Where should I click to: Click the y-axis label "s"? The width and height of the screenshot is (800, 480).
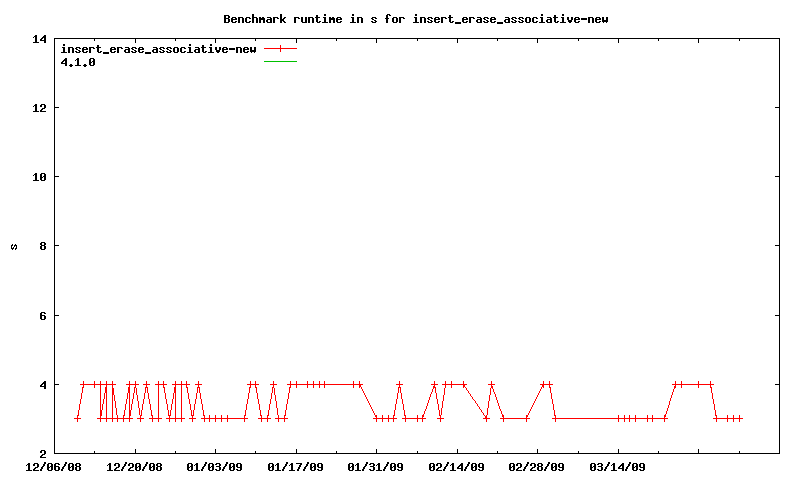(x=14, y=246)
